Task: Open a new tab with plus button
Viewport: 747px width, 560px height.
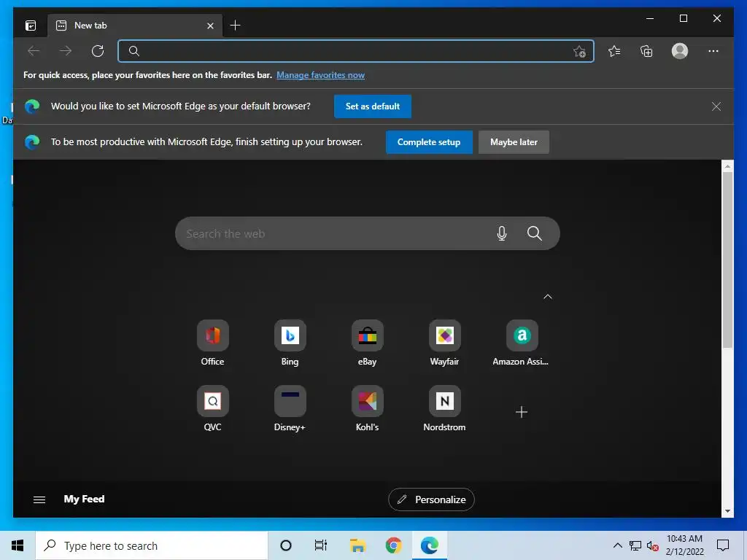Action: 235,26
